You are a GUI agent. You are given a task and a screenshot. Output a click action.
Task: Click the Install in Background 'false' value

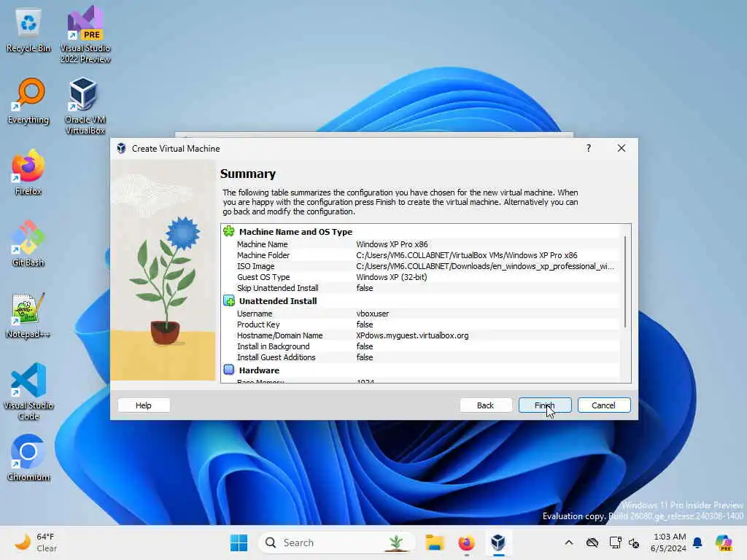tap(365, 346)
